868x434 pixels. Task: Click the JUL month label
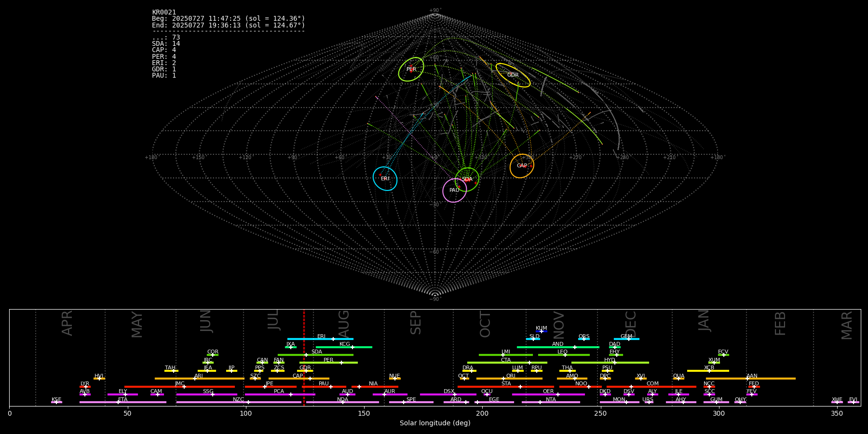pyautogui.click(x=273, y=319)
